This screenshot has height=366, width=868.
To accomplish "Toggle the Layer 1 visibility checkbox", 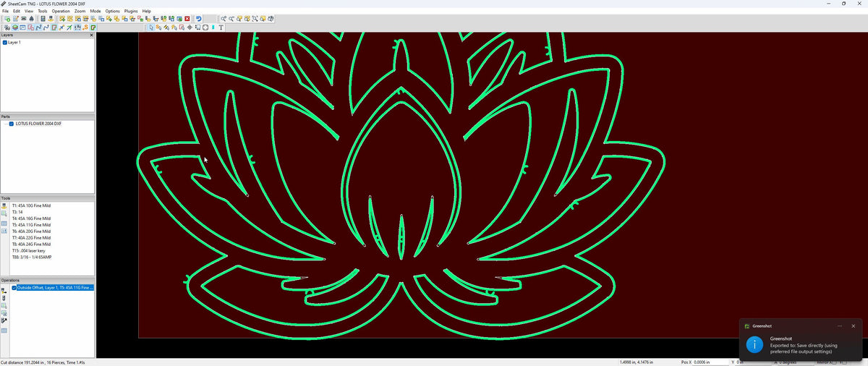I will [5, 43].
